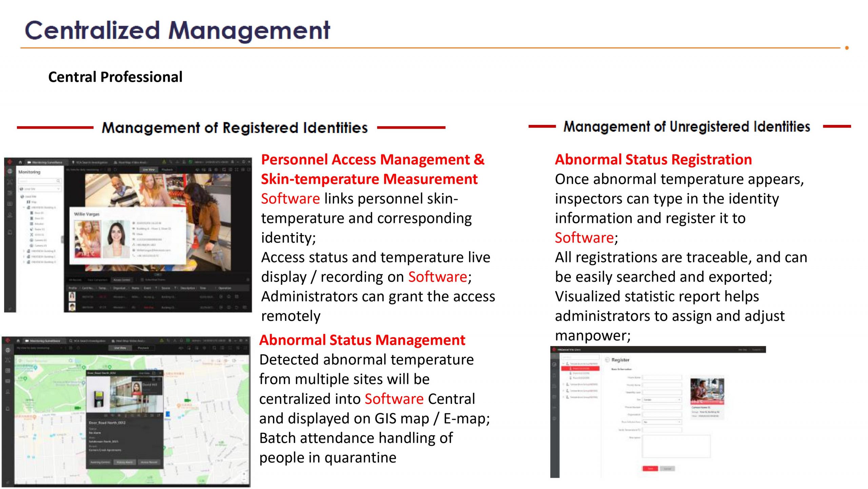Image resolution: width=868 pixels, height=489 pixels.
Task: Close the Door_Road North popup on map
Action: [x=160, y=373]
